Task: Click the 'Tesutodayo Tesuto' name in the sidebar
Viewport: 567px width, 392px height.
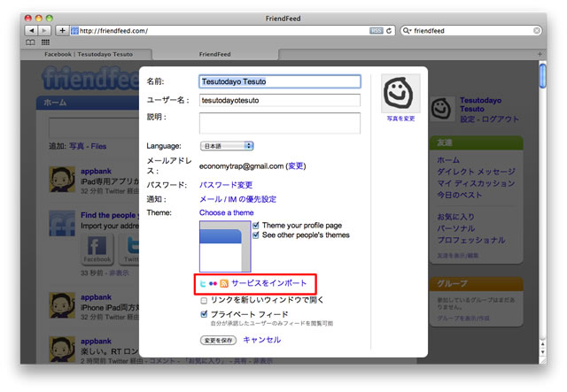Action: [x=480, y=104]
